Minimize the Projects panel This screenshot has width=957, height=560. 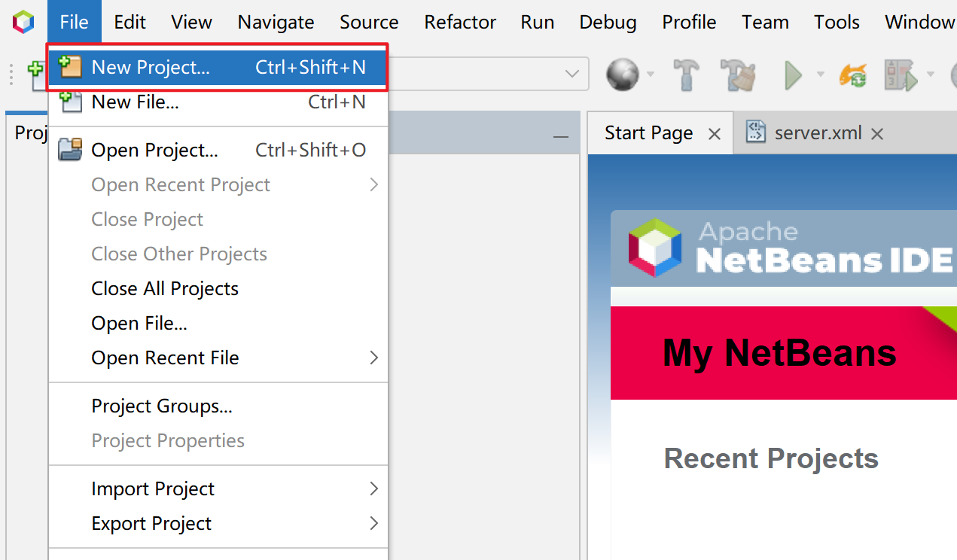[560, 136]
